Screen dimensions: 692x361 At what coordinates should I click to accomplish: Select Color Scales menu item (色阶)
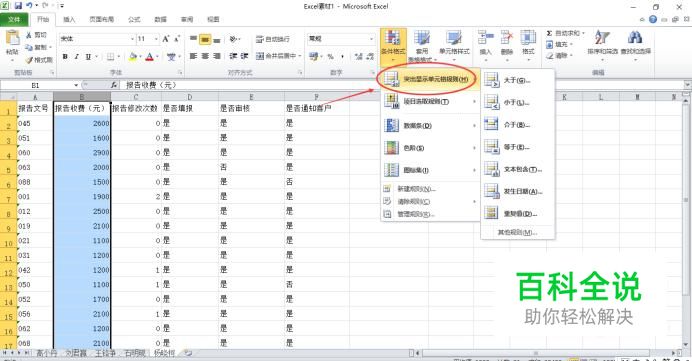click(x=430, y=148)
